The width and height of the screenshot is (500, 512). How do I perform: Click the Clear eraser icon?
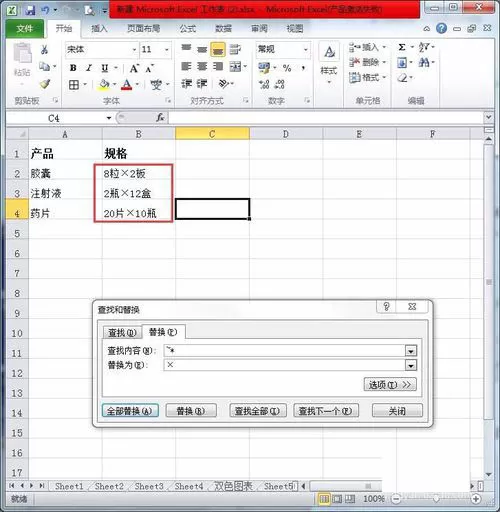pyautogui.click(x=403, y=78)
